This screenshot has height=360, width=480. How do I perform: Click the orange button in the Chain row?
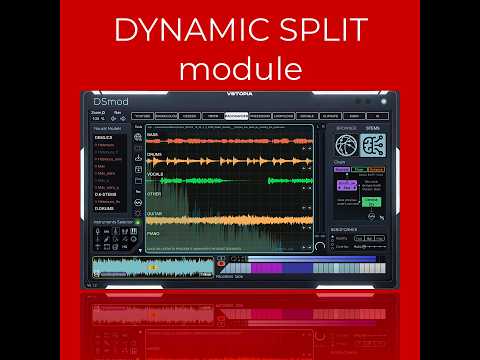pos(376,170)
